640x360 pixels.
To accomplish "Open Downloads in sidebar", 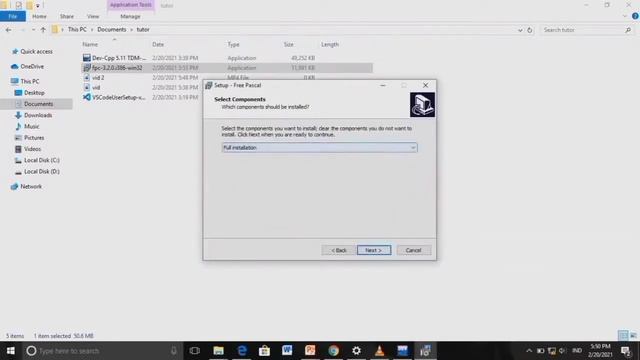I will tap(38, 115).
